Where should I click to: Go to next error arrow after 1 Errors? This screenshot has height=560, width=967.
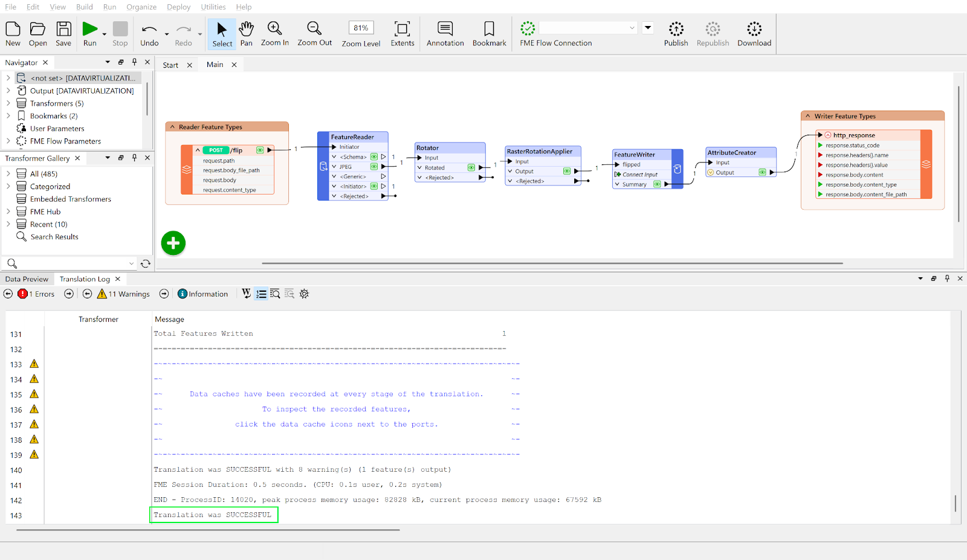click(x=69, y=294)
